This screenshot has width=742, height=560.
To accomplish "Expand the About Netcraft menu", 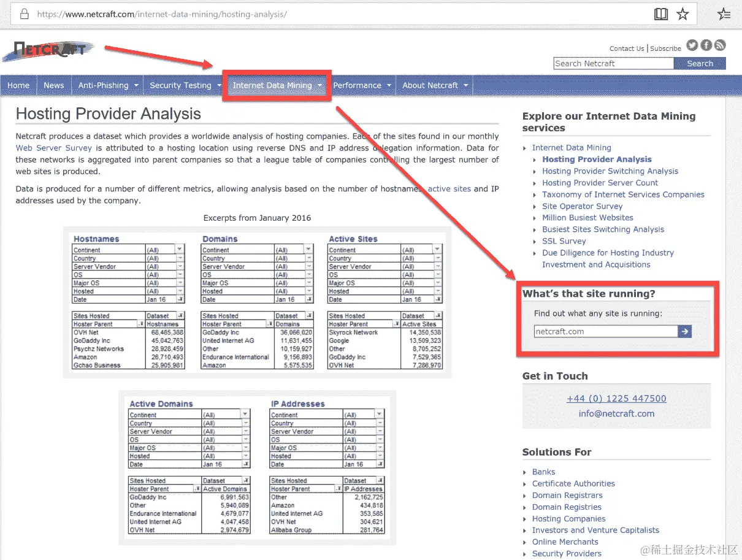I will [x=435, y=85].
